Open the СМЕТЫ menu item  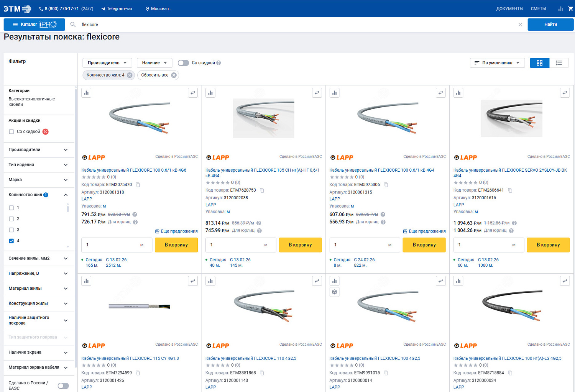pos(538,8)
